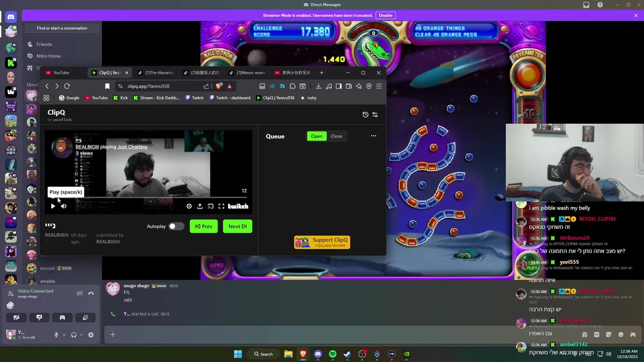The width and height of the screenshot is (644, 362).
Task: Reload the ClipQ page
Action: pos(67,86)
